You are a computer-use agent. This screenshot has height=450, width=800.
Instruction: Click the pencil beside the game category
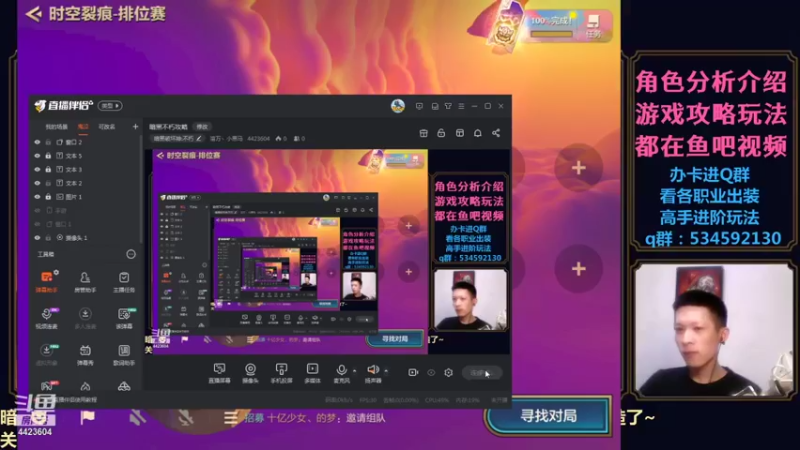[199, 138]
